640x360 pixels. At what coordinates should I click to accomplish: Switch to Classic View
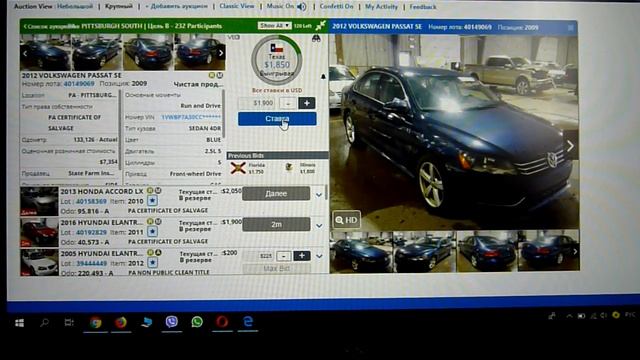[237, 7]
